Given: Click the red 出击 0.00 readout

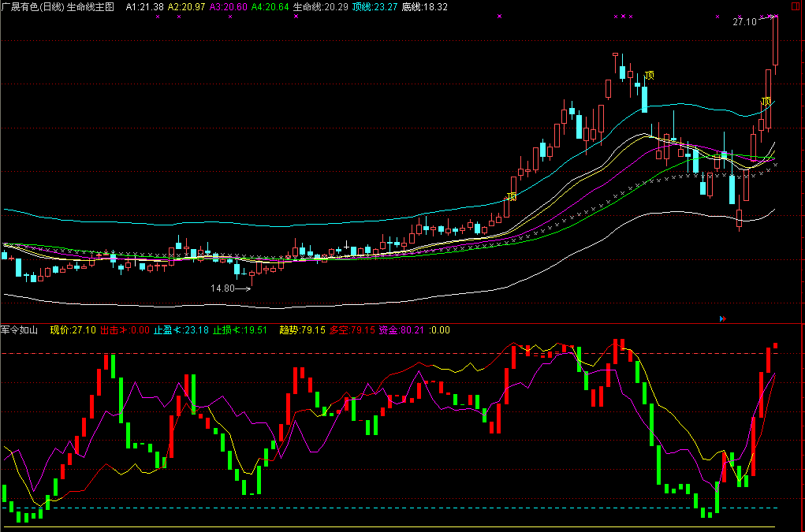Looking at the screenshot, I should (125, 330).
